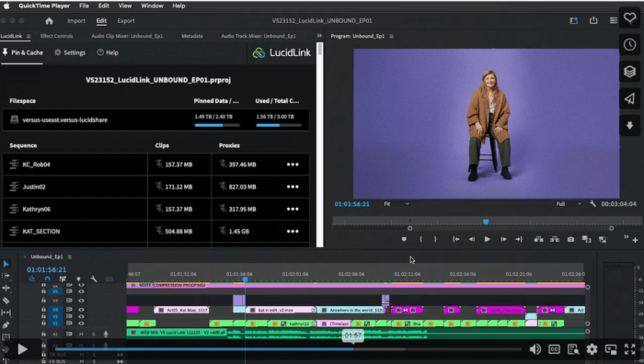The image size is (644, 364).
Task: Switch to the Effect Controls tab
Action: click(x=57, y=36)
